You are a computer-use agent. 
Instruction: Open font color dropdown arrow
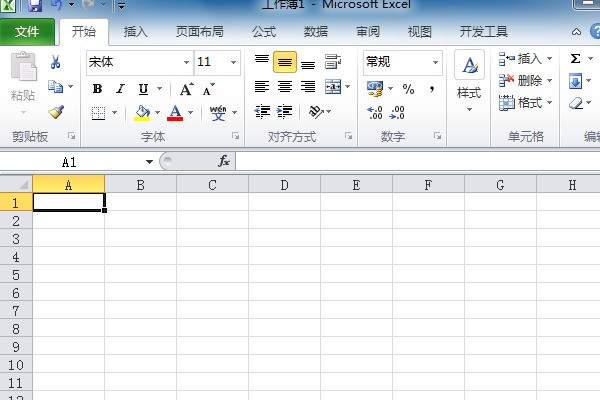pos(191,113)
